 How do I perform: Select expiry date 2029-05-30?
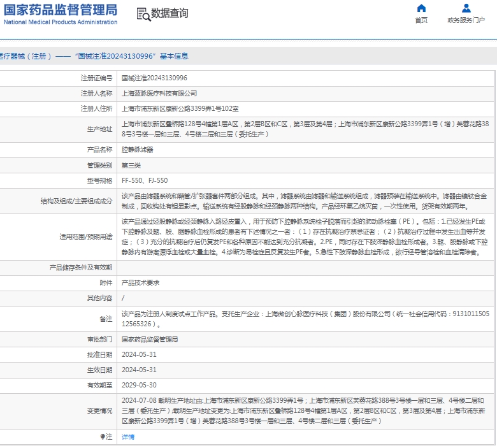coord(139,385)
